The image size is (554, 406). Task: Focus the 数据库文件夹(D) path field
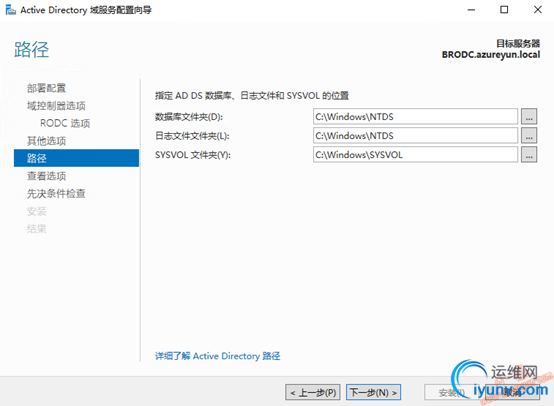tap(416, 117)
